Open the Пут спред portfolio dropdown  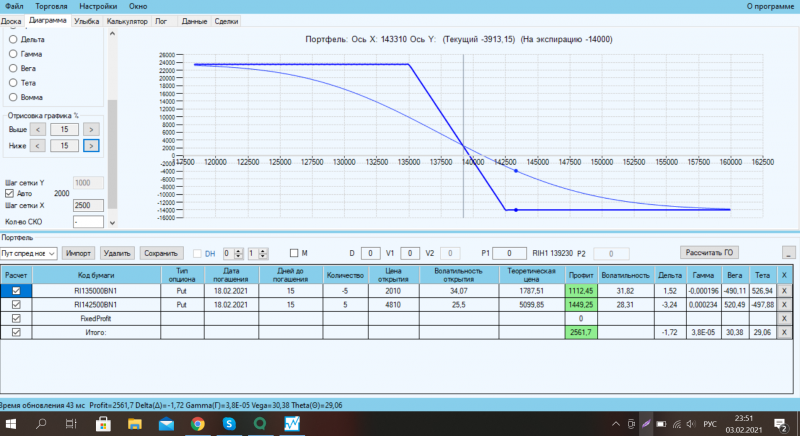pyautogui.click(x=29, y=253)
